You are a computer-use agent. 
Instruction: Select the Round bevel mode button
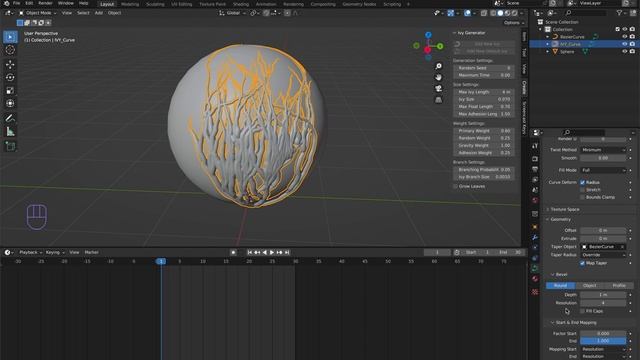(x=560, y=286)
